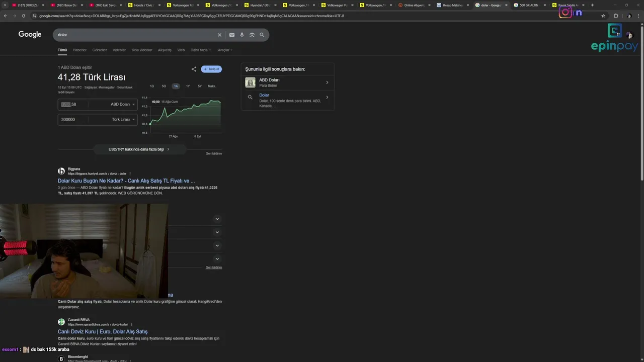Select the 1A chart range

tap(176, 86)
